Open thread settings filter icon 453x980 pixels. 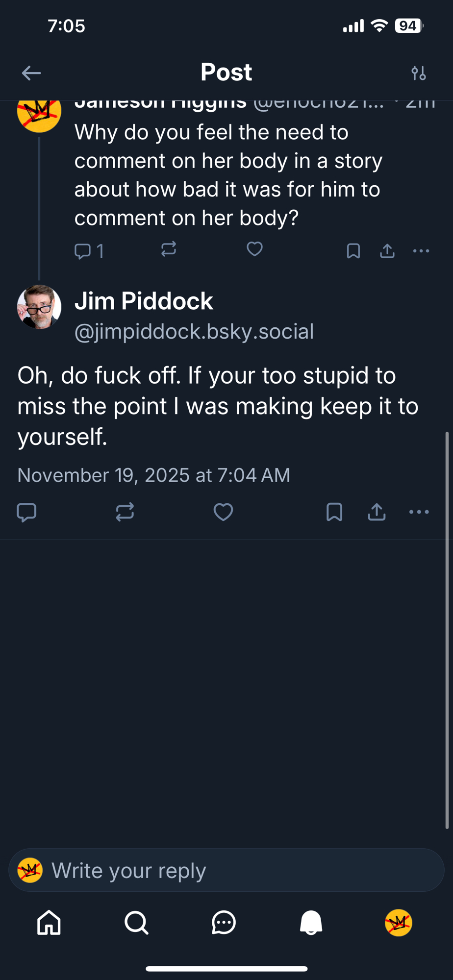pos(418,73)
